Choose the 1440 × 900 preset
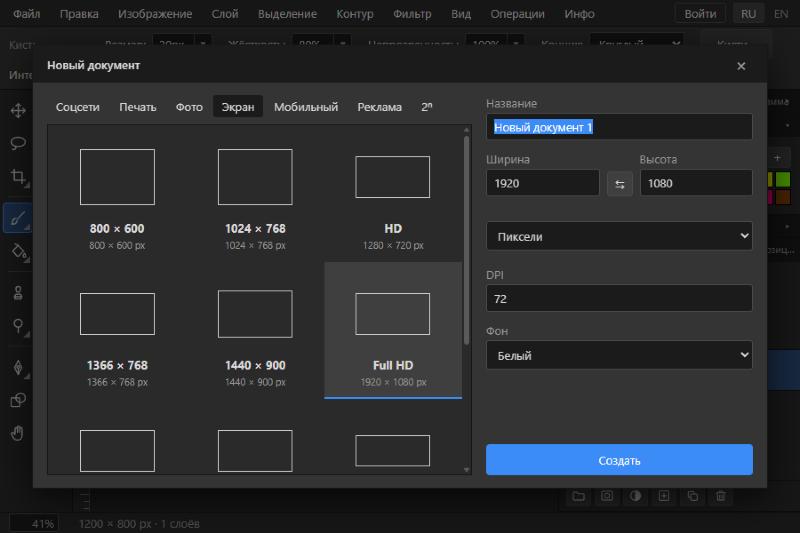The image size is (800, 533). click(255, 331)
